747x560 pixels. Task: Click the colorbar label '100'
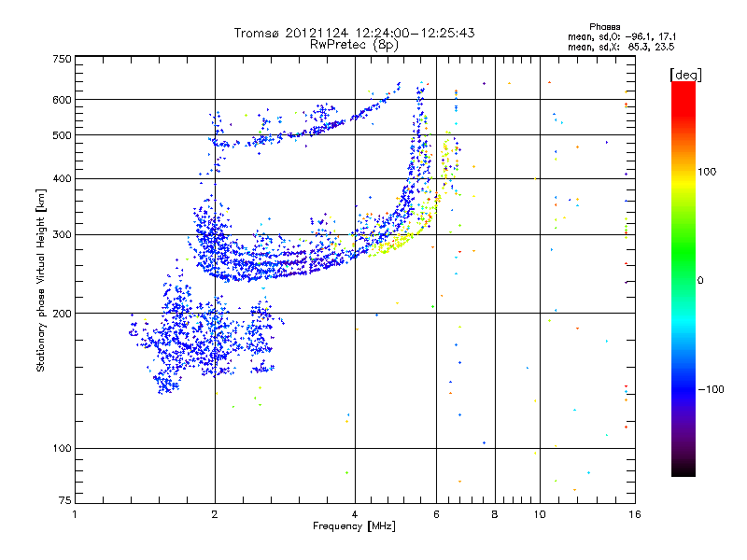tap(707, 172)
